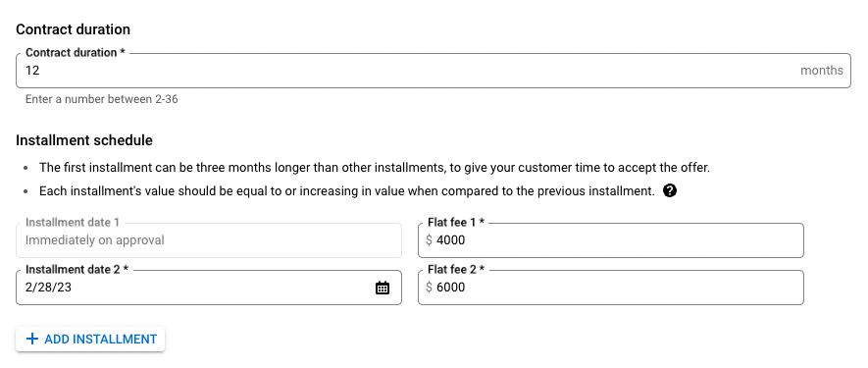Click the first installment three months note
The width and height of the screenshot is (868, 368).
[x=375, y=168]
